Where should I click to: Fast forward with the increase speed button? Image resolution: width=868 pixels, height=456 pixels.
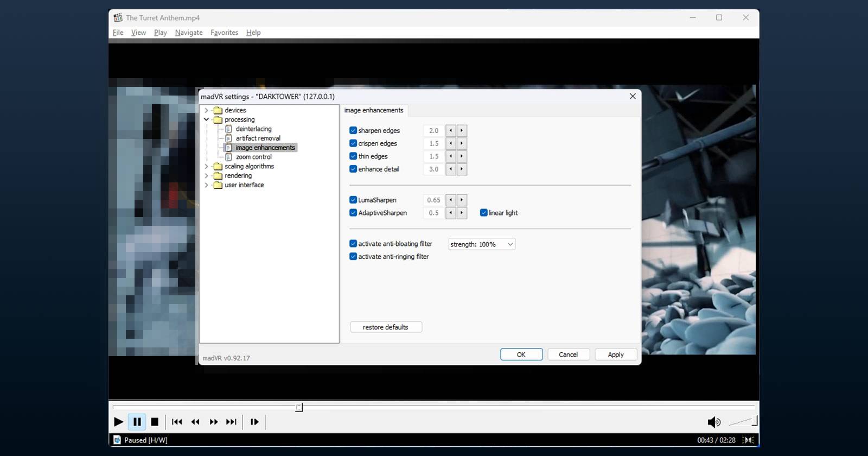[x=214, y=422]
